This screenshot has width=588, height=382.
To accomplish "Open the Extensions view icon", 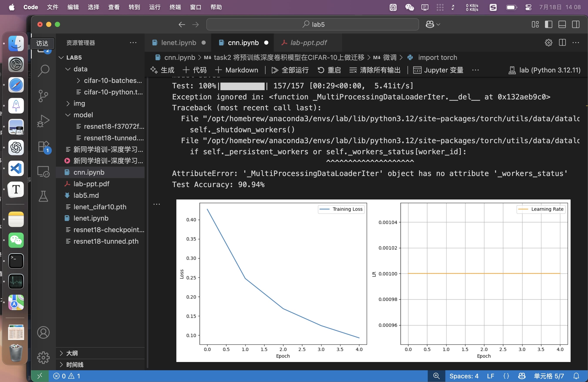I will [43, 147].
